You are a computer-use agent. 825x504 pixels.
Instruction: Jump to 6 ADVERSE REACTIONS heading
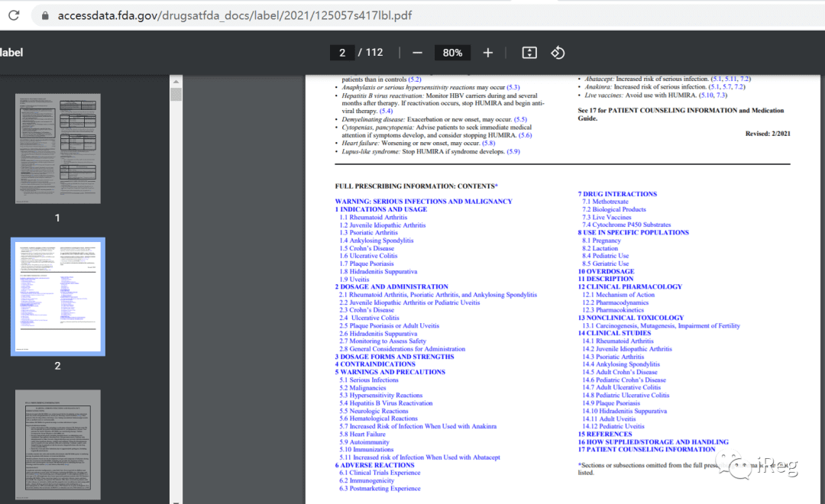(374, 465)
